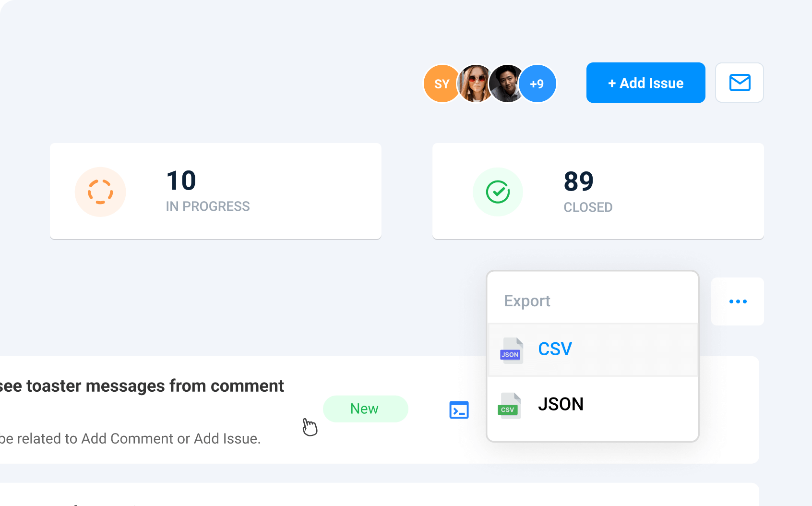The width and height of the screenshot is (812, 506).
Task: Click the issue description mentioning Add Comment
Action: point(131,439)
